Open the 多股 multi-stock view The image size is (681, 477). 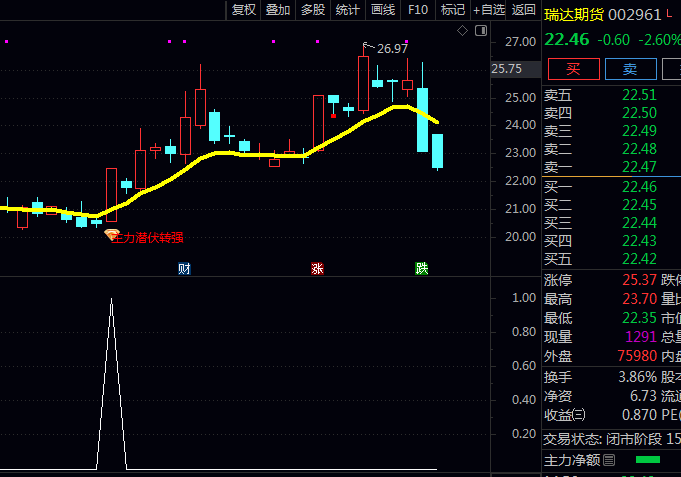click(x=313, y=10)
